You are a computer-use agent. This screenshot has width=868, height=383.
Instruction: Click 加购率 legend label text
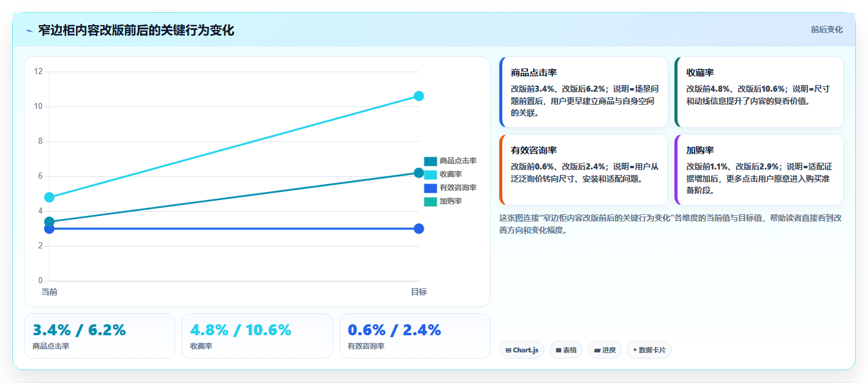(450, 201)
